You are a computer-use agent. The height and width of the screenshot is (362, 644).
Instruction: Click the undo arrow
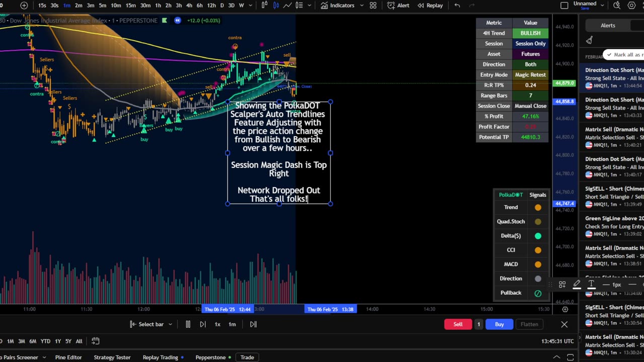pos(457,6)
